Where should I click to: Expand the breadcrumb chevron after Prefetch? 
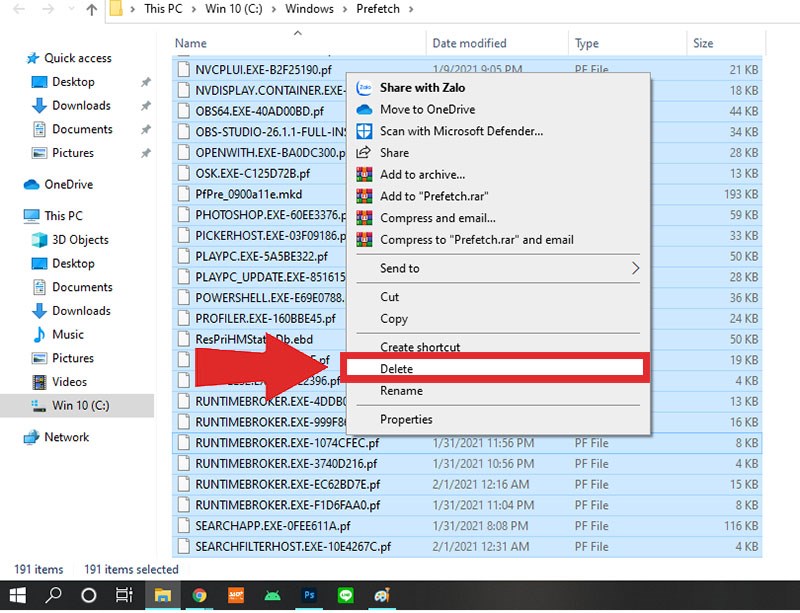coord(411,9)
